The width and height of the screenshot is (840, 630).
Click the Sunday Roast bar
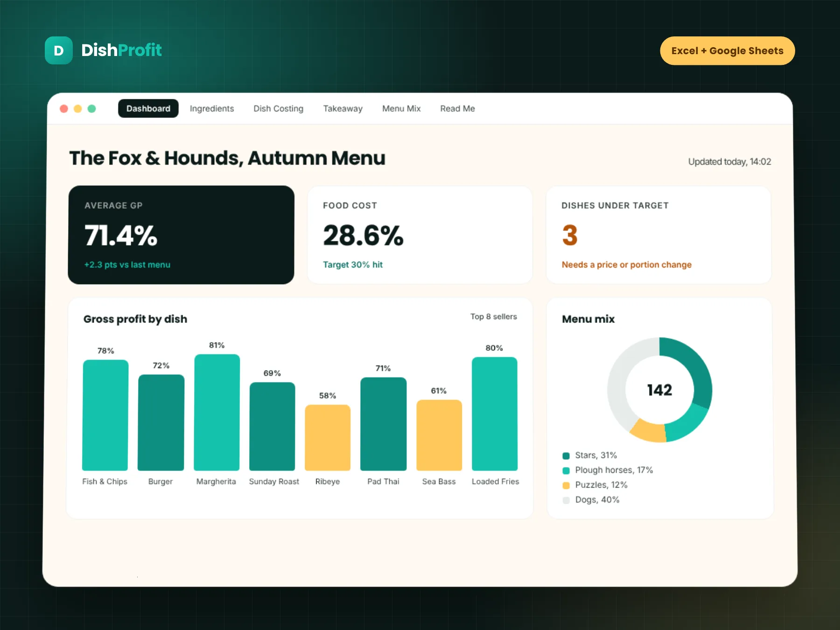coord(272,427)
